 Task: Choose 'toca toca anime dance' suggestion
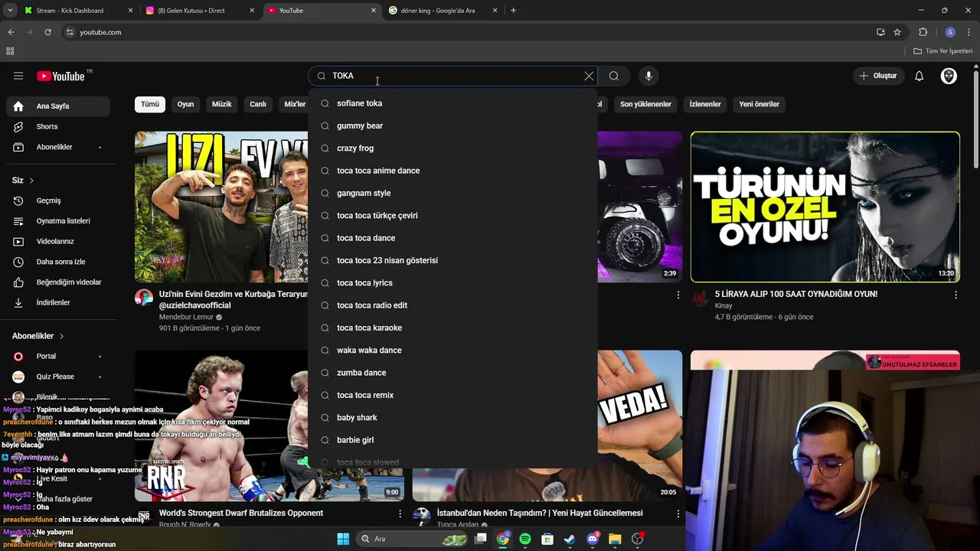pos(452,171)
